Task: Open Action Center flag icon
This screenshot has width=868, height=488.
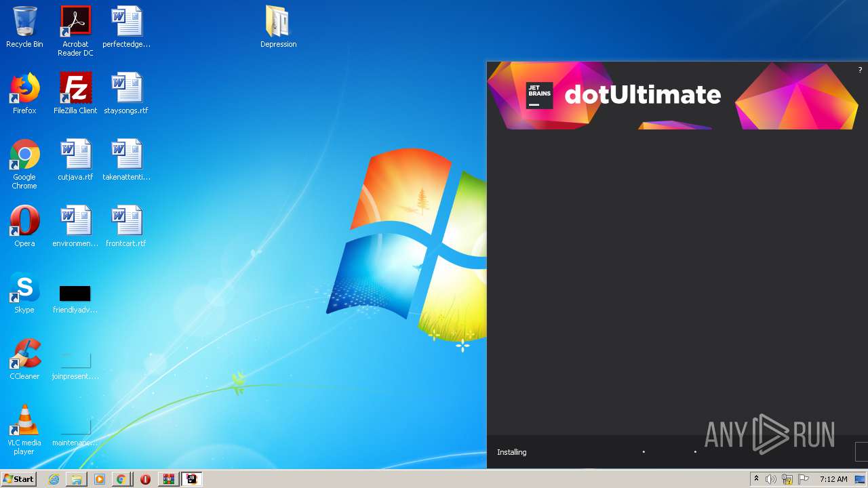Action: point(804,479)
